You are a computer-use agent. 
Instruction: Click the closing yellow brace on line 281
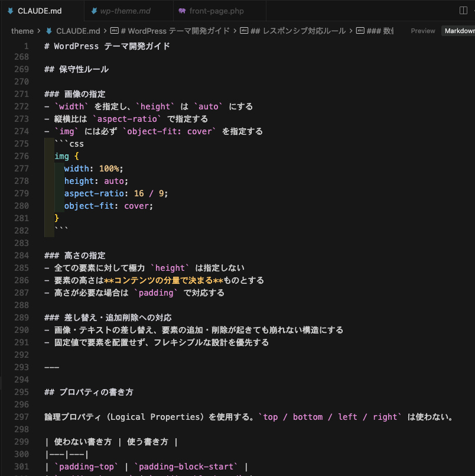[x=57, y=218]
